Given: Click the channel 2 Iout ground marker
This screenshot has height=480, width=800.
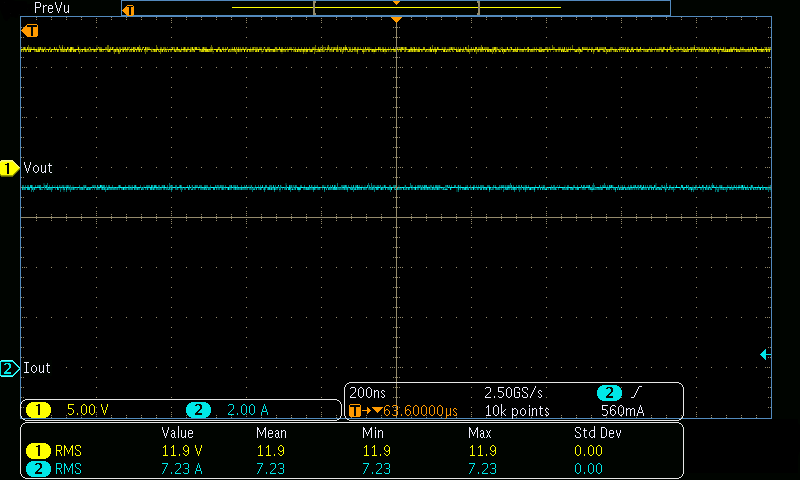Looking at the screenshot, I should click(x=10, y=368).
